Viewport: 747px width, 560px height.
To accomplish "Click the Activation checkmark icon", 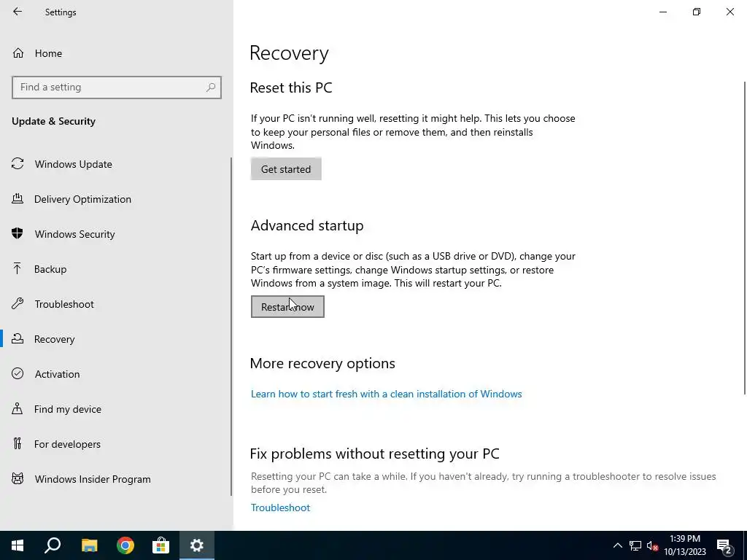I will [18, 373].
